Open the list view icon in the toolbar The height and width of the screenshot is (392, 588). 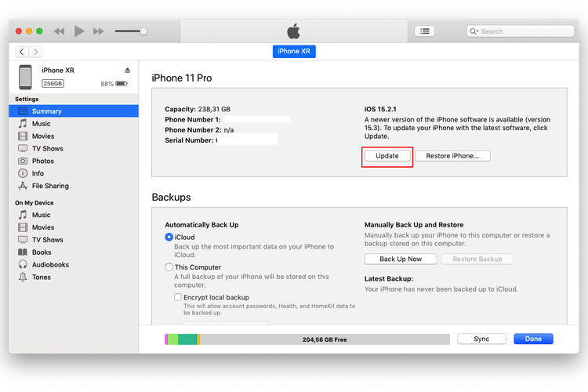pyautogui.click(x=424, y=31)
